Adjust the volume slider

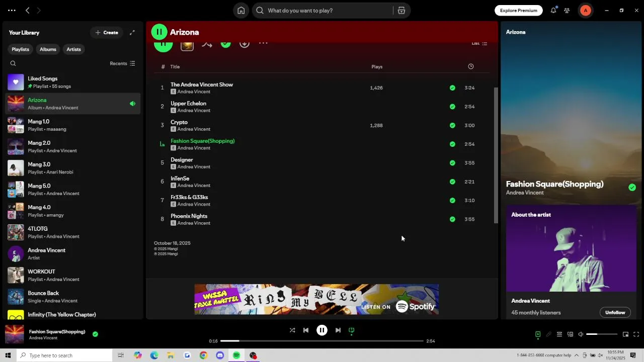(602, 334)
